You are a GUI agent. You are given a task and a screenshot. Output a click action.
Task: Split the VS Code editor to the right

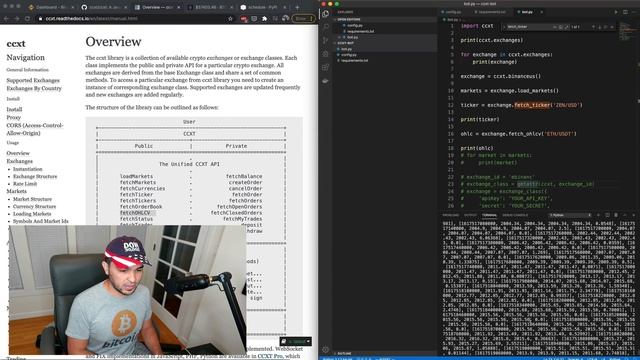tap(625, 12)
